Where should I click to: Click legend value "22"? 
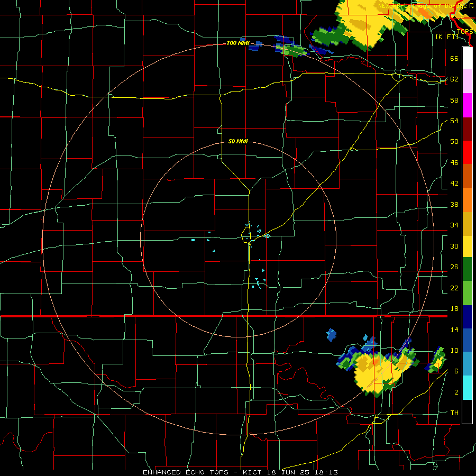454,288
